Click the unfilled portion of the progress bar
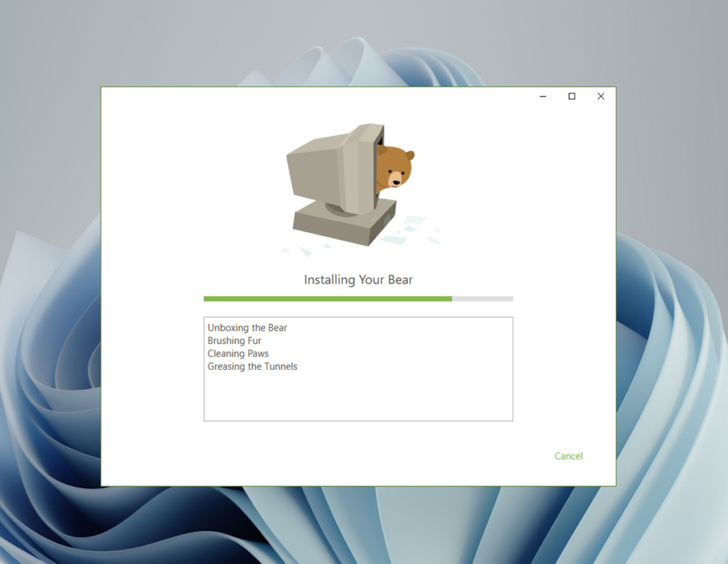The height and width of the screenshot is (564, 728). pyautogui.click(x=483, y=298)
